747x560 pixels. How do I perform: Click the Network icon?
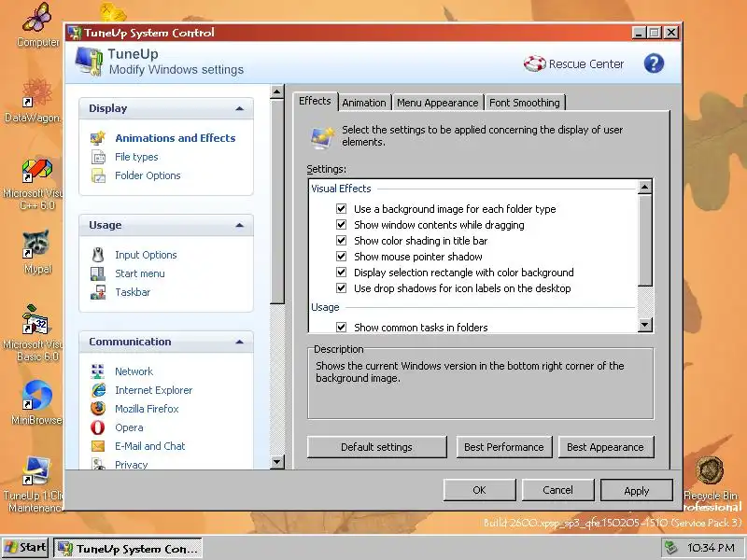point(98,371)
